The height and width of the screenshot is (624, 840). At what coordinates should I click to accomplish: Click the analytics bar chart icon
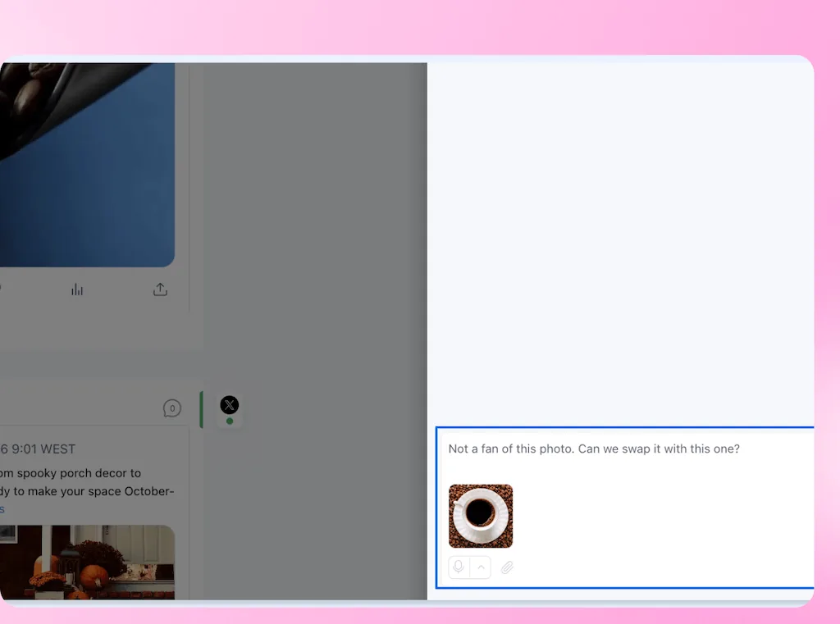[77, 289]
